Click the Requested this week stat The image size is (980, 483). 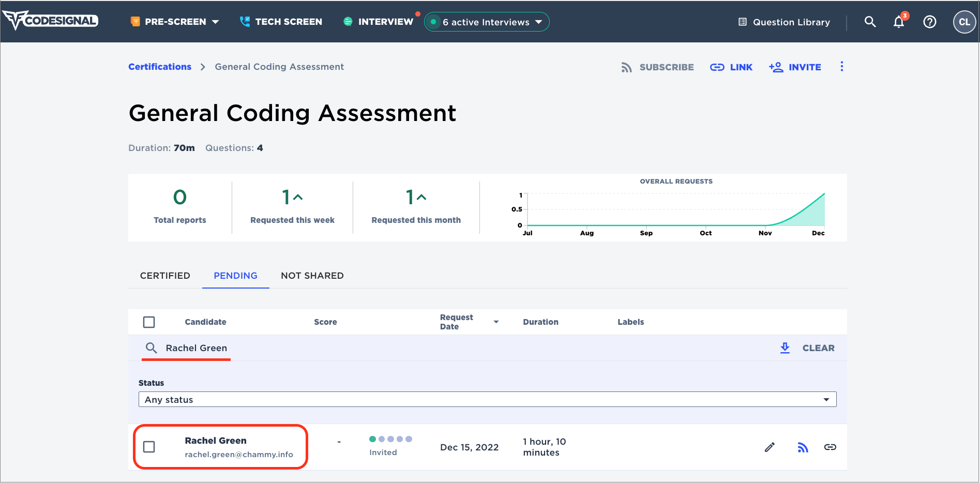click(292, 207)
